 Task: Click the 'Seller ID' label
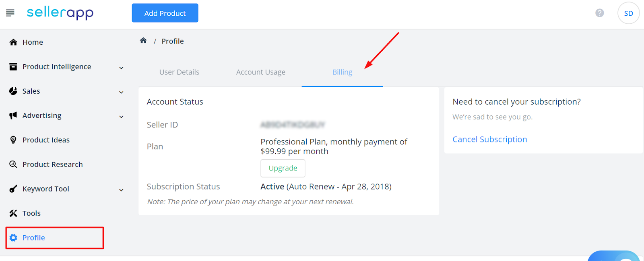(162, 125)
